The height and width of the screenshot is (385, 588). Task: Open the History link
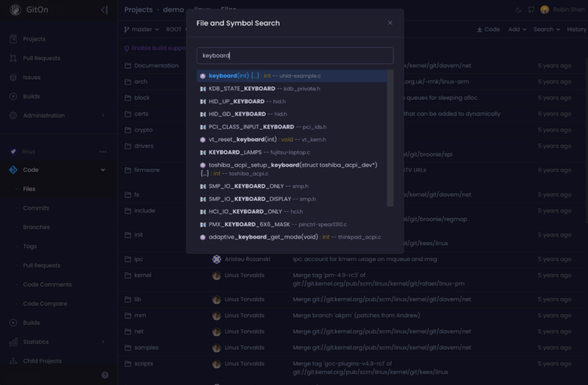577,29
